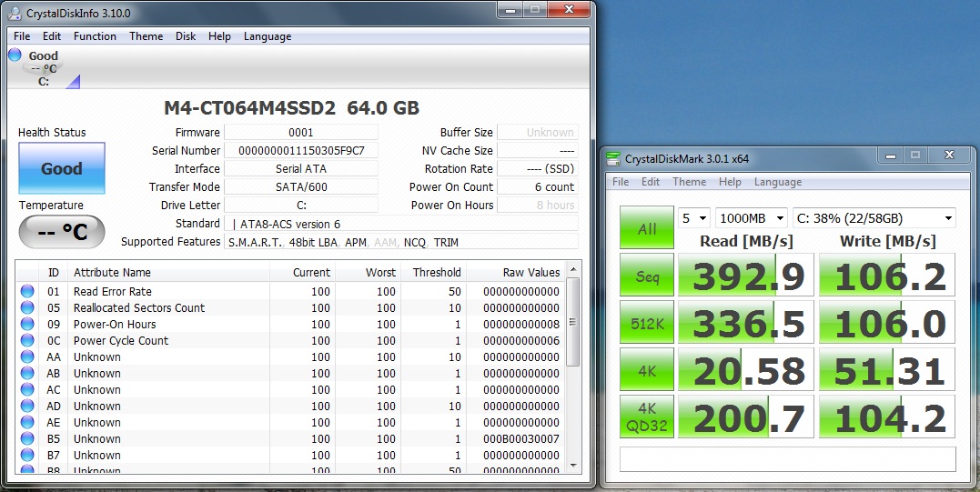Click status orb for attribute AD row
The width and height of the screenshot is (980, 492).
click(x=27, y=406)
